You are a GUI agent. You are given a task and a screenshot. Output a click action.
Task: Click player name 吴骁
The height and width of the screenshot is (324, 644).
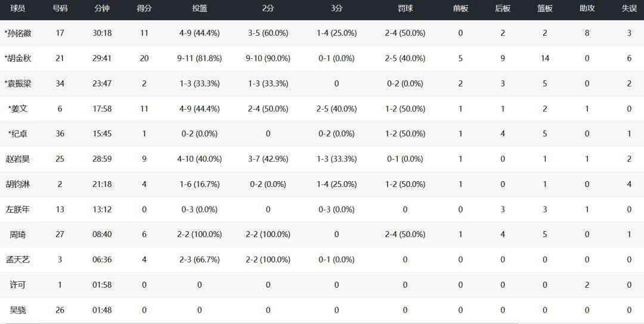tap(18, 310)
